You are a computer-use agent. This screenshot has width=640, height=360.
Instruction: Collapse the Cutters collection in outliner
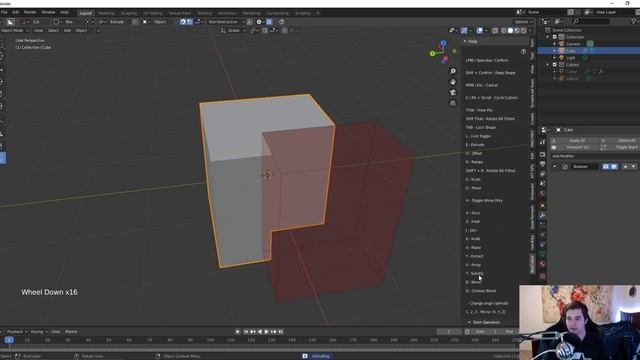coord(548,64)
